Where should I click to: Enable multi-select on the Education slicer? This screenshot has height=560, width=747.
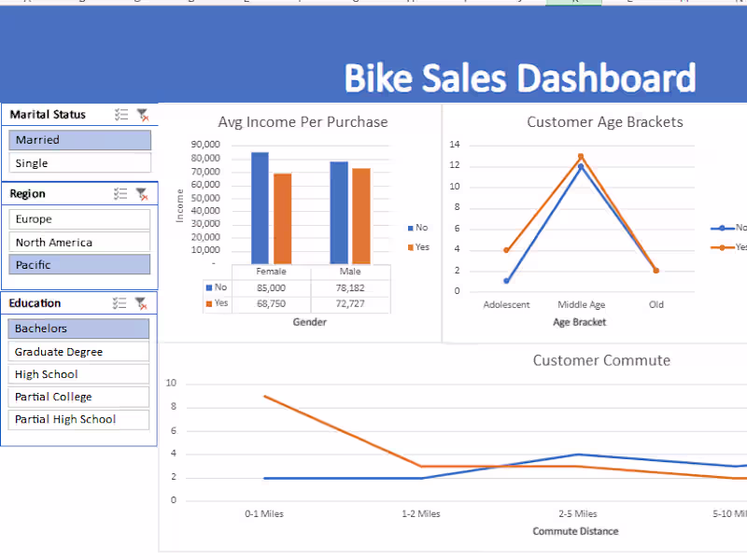pos(121,302)
